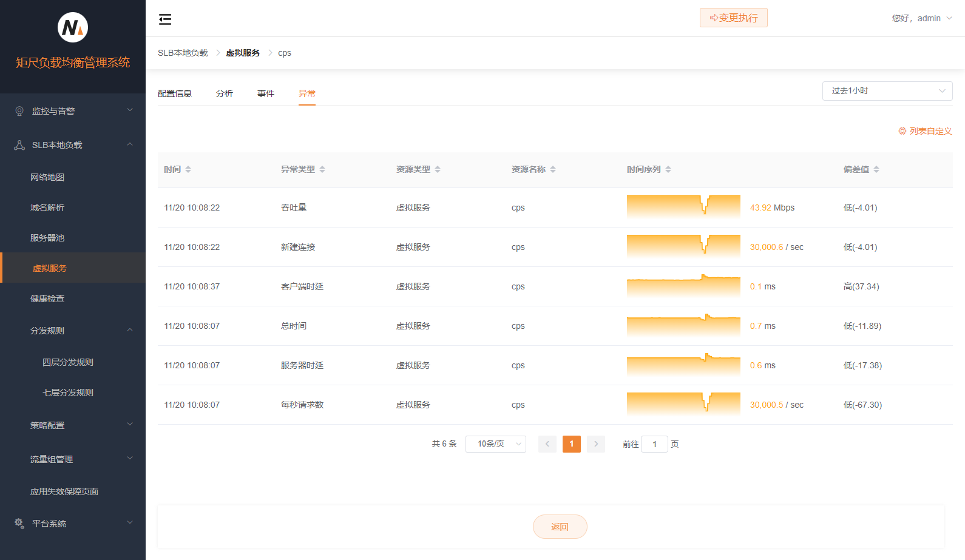Switch to the 配置信息 tab
Screen dimensions: 965x560
tap(175, 93)
